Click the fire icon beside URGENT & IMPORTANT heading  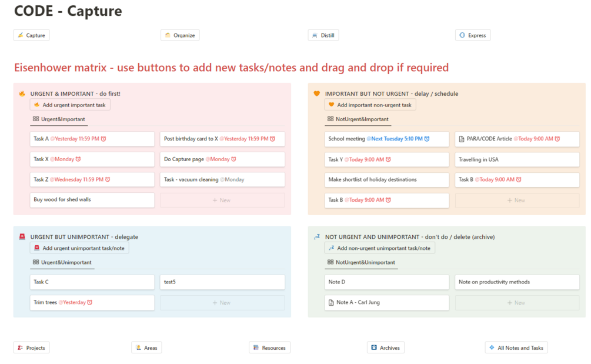pos(22,93)
